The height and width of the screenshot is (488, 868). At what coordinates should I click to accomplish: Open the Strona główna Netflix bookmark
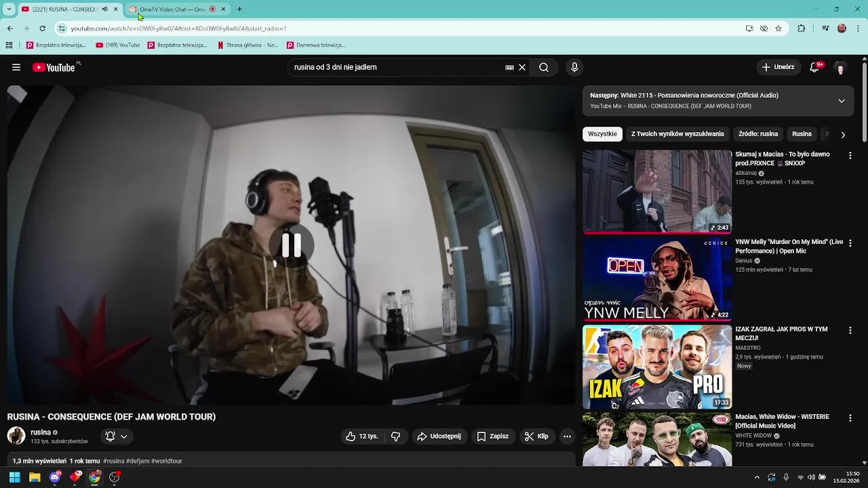pos(248,45)
